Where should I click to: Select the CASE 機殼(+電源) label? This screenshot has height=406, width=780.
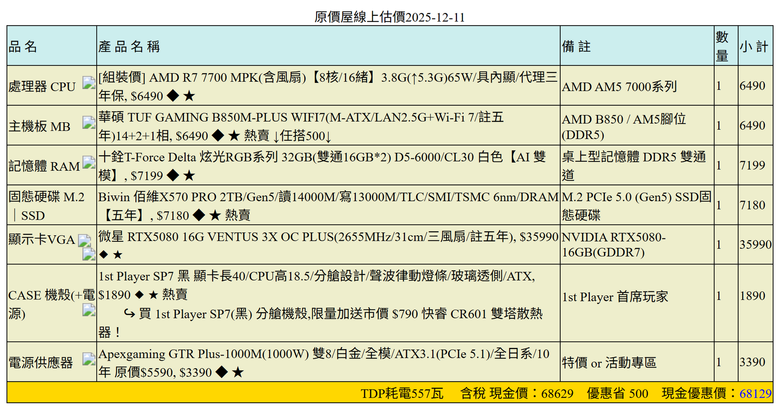pos(51,304)
